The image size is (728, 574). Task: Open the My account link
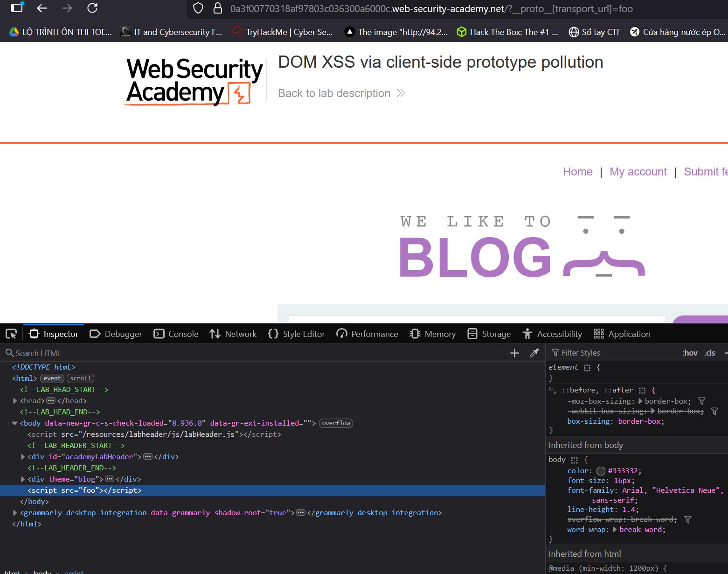(638, 172)
